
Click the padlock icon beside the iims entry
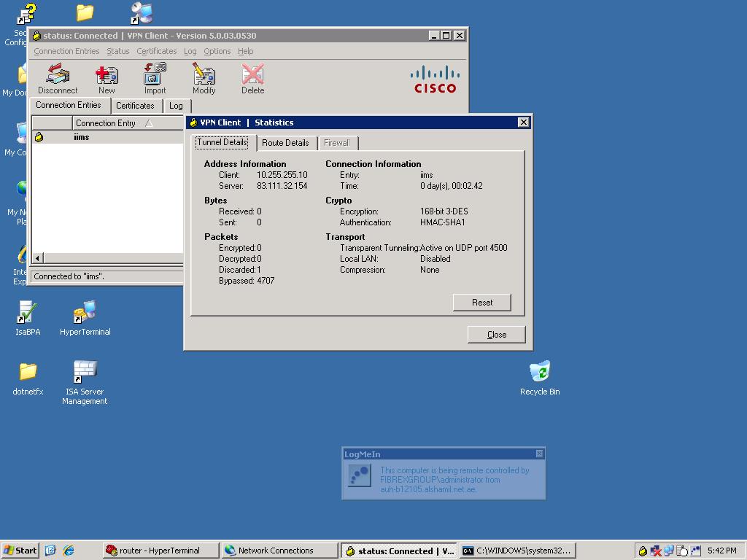pos(39,137)
